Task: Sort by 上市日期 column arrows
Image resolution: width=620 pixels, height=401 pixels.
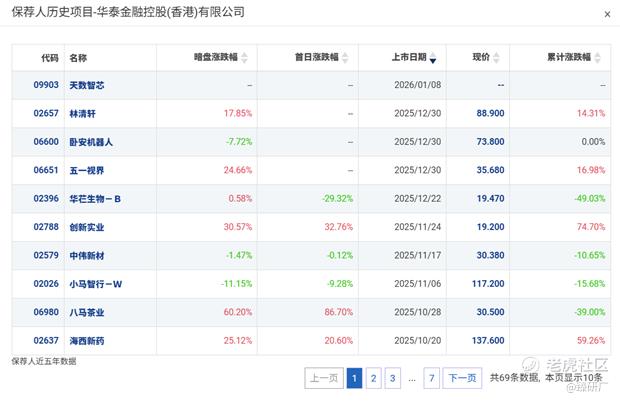Action: [433, 58]
